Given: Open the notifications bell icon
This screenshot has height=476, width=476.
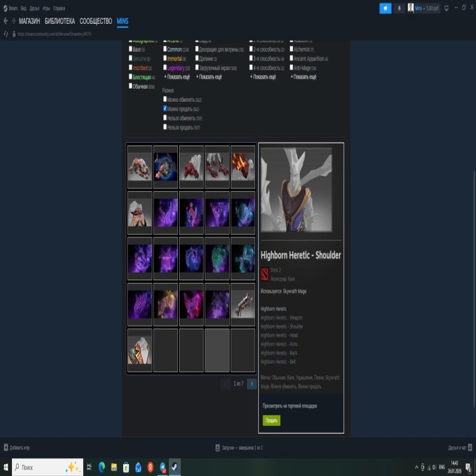Looking at the screenshot, I should (399, 8).
